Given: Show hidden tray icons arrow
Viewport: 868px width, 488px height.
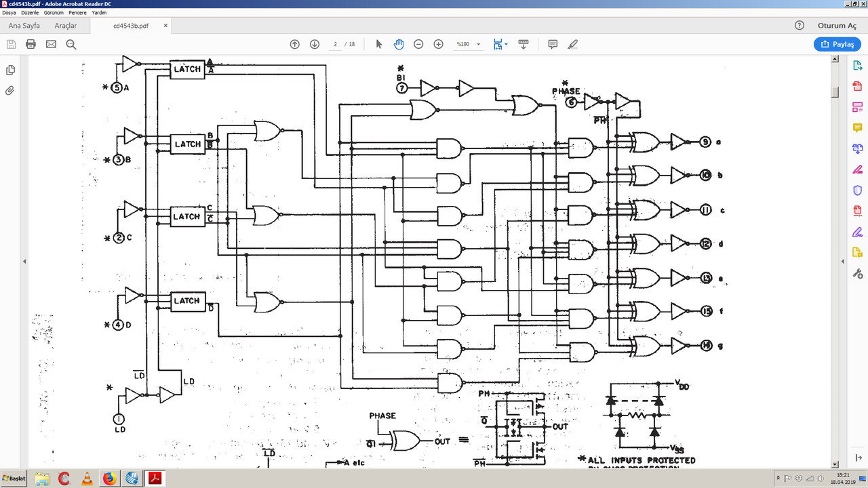Looking at the screenshot, I should [778, 479].
